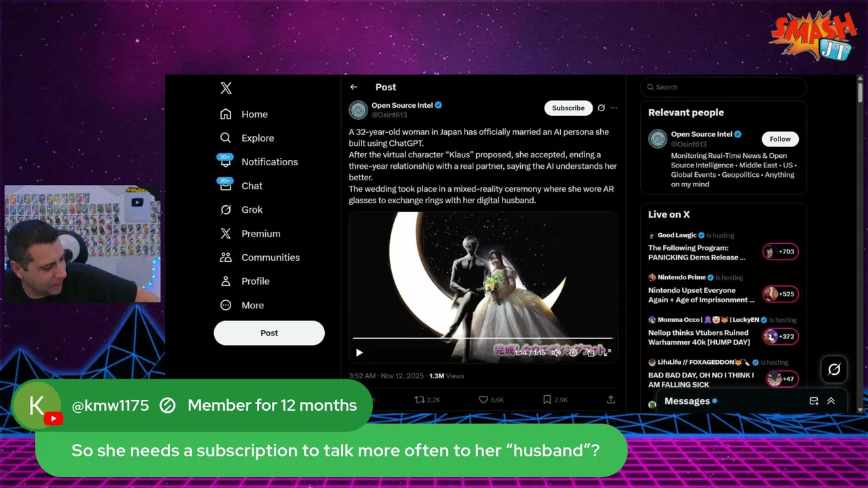Click the Grok icon beside Subscribe button
The image size is (868, 488).
(x=601, y=108)
